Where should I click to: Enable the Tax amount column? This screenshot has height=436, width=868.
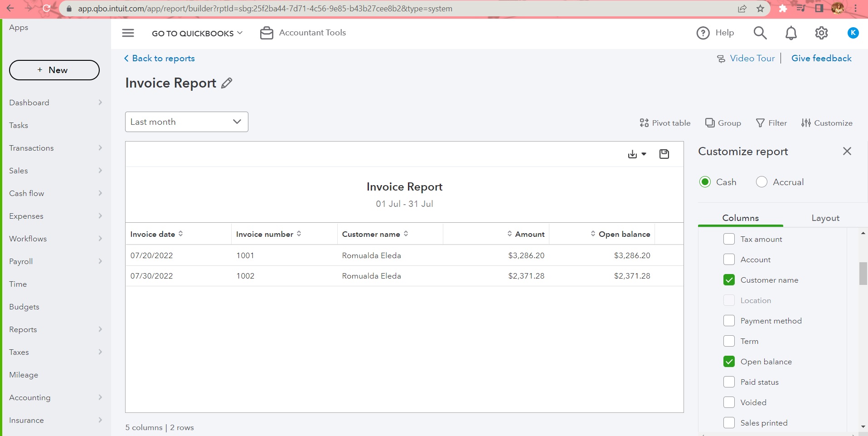point(729,239)
